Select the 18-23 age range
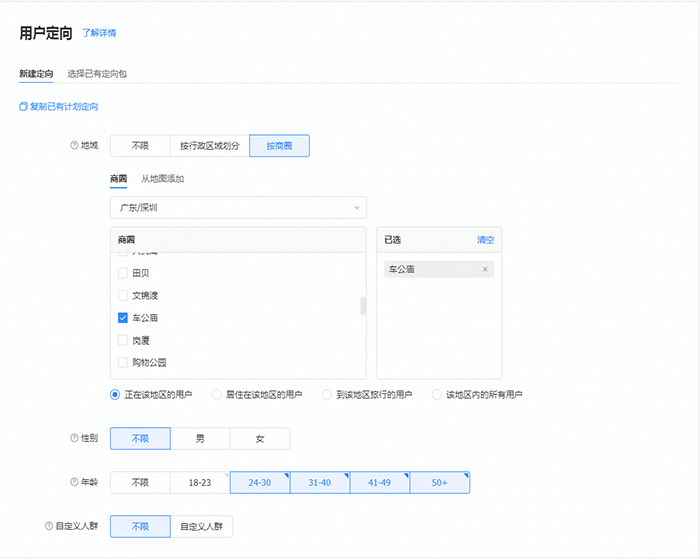 point(200,483)
